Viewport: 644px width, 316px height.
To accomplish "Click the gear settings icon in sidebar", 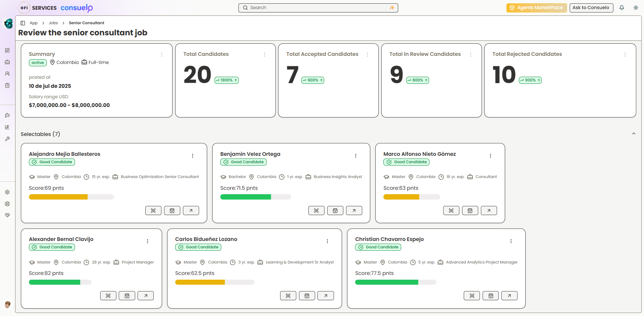I will (7, 192).
